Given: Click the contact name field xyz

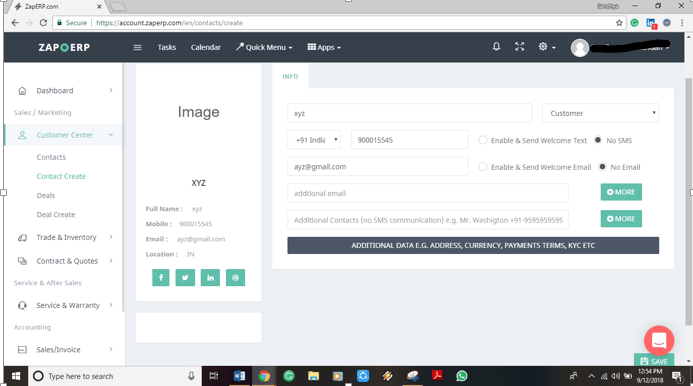Looking at the screenshot, I should [409, 113].
